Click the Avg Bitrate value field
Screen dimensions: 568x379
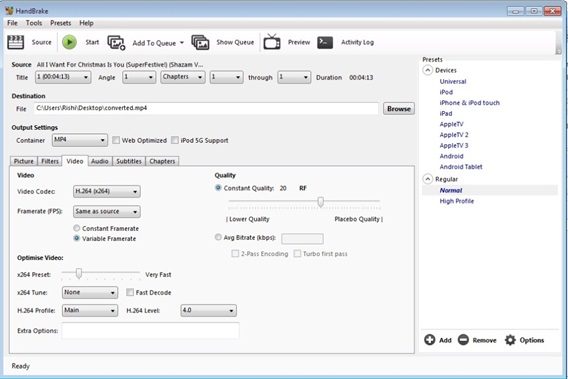(302, 238)
